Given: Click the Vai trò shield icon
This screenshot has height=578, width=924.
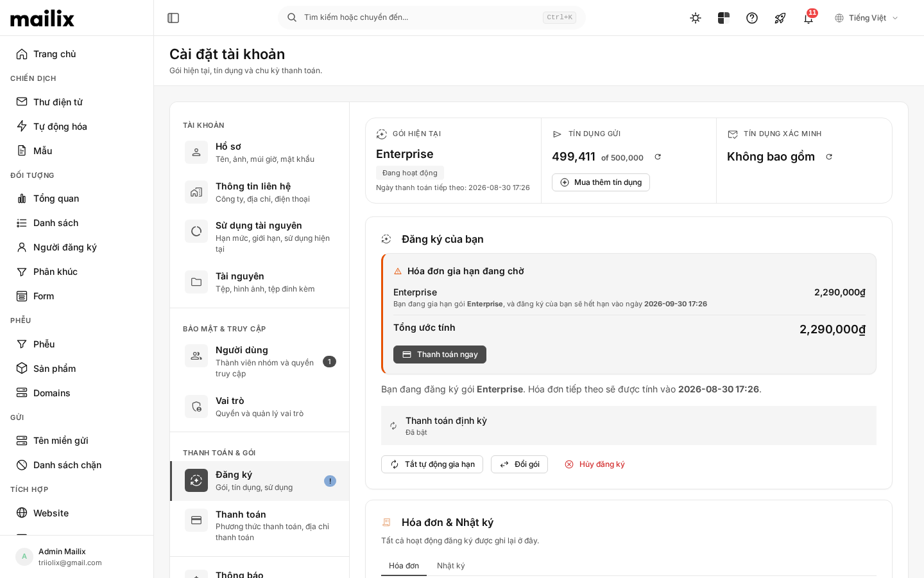Looking at the screenshot, I should pos(196,407).
